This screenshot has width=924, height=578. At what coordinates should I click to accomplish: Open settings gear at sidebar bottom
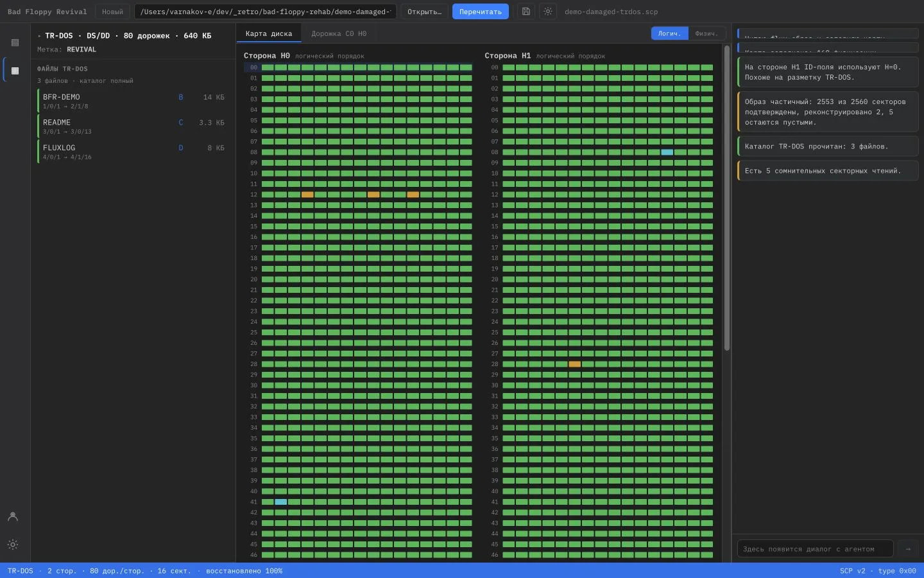click(x=13, y=544)
